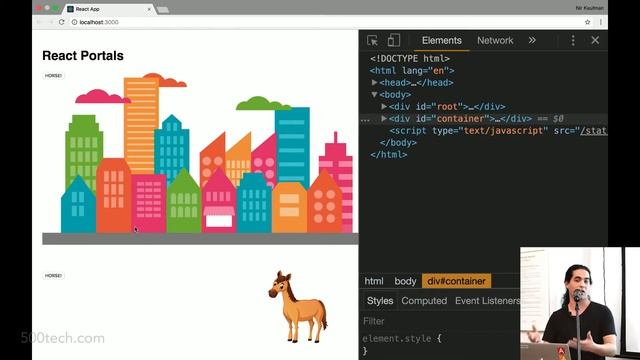Viewport: 640px width, 360px height.
Task: Click the horse image
Action: coord(298,307)
